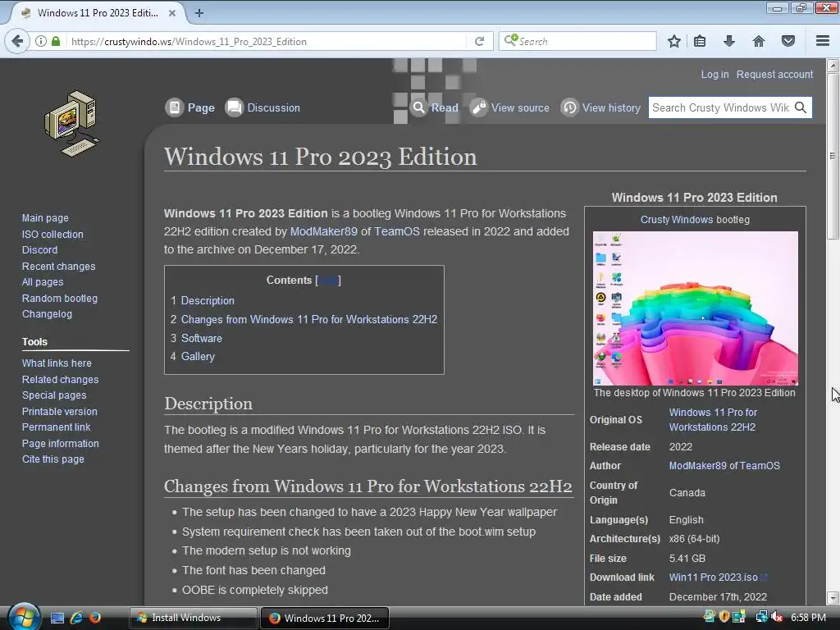Click the green padlock security icon

pos(56,41)
